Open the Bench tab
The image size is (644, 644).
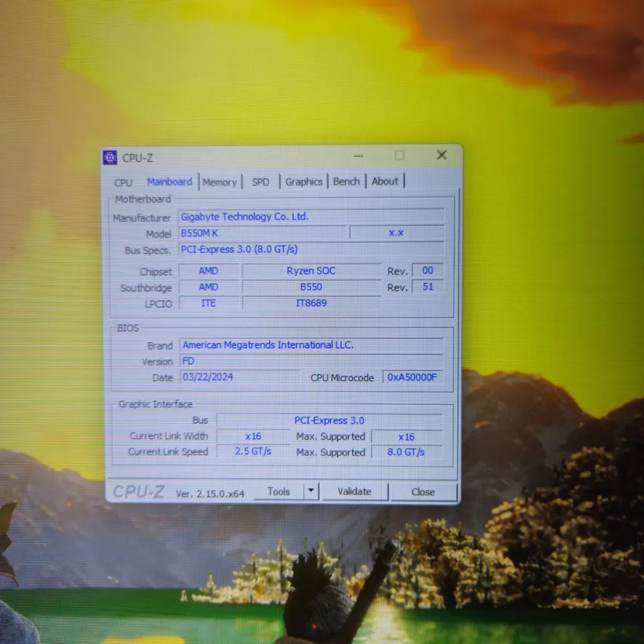coord(346,181)
